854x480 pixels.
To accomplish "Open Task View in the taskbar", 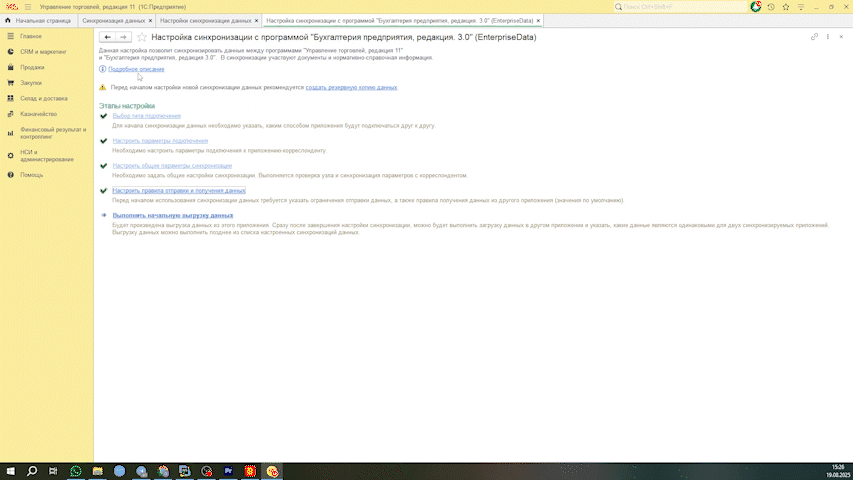I will pyautogui.click(x=53, y=471).
